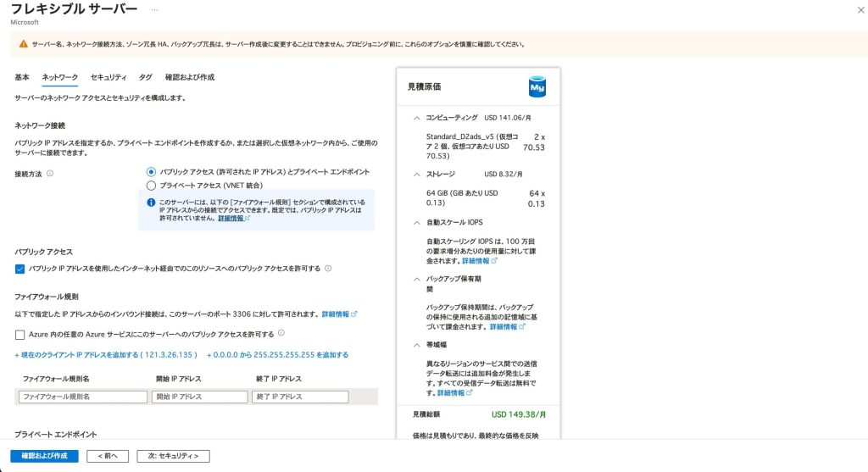This screenshot has height=472, width=868.
Task: Enable Azure services public access checkbox
Action: [20, 335]
